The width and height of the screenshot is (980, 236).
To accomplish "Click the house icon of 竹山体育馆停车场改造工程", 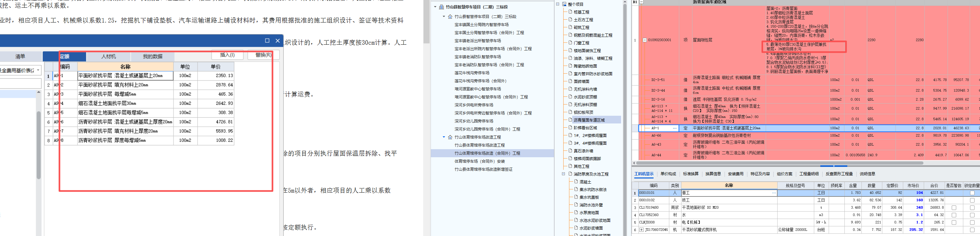I will [450, 137].
